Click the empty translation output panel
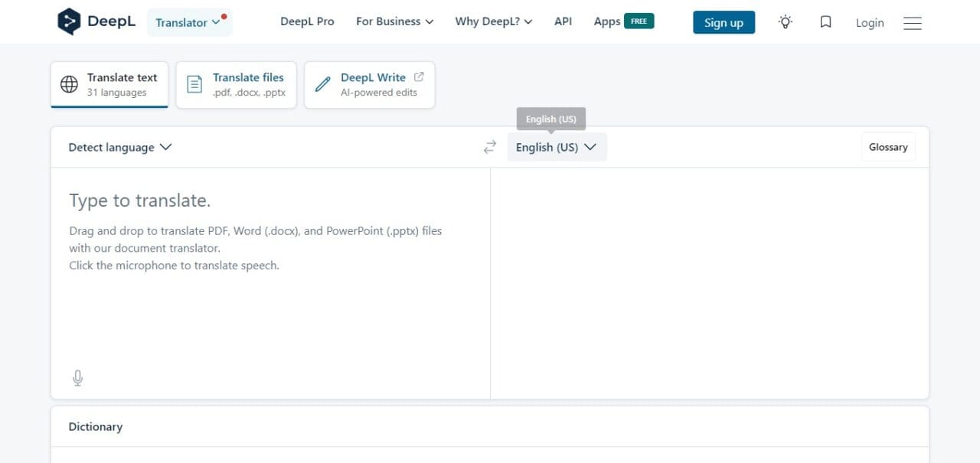 pyautogui.click(x=710, y=283)
